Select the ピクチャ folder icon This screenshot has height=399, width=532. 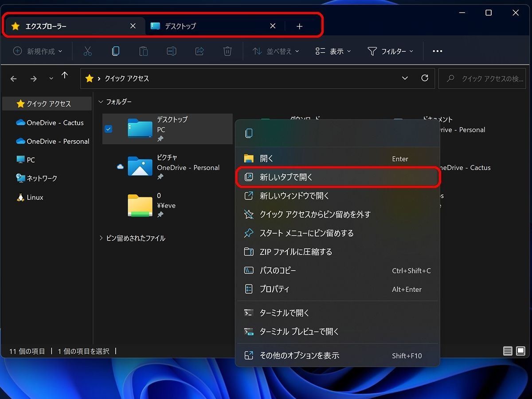click(140, 167)
